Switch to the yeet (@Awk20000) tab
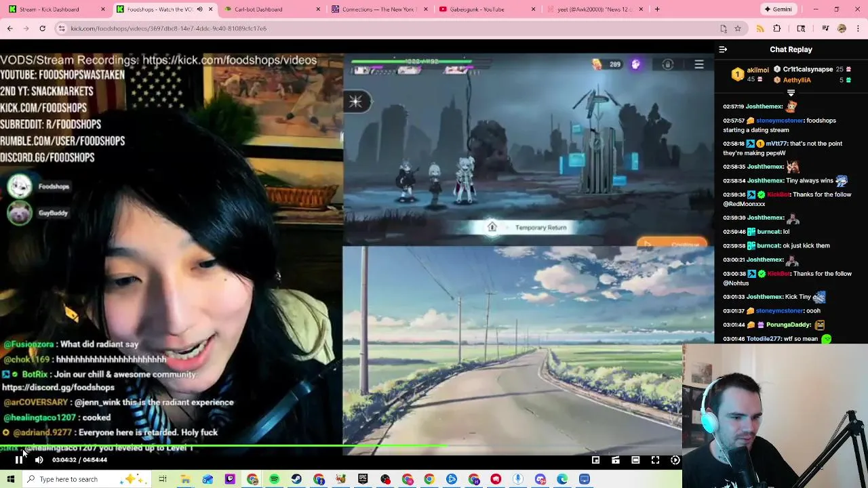Viewport: 868px width, 488px height. 595,9
